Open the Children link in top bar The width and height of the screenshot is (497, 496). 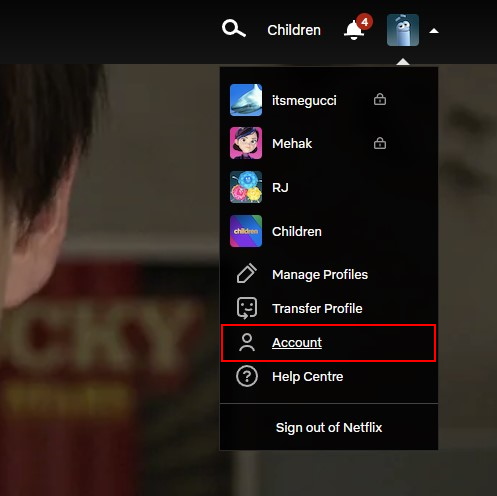tap(294, 30)
